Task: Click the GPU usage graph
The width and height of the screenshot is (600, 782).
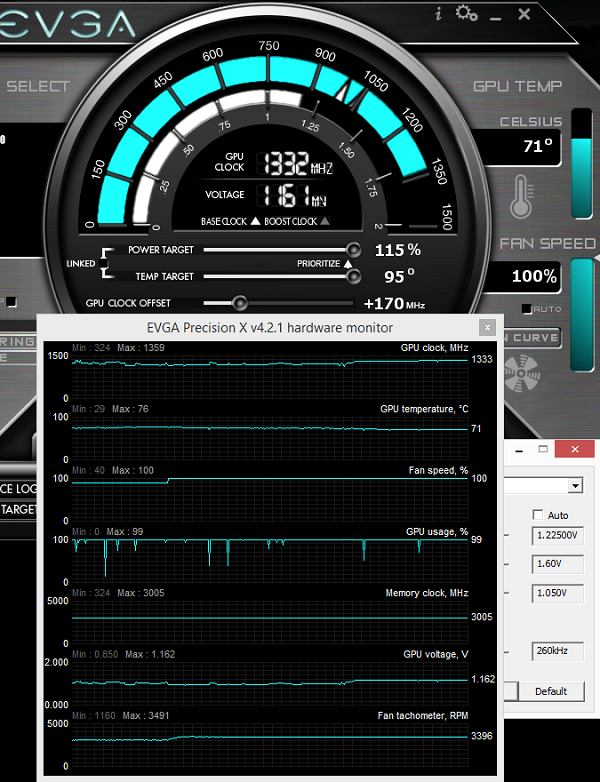Action: click(270, 561)
